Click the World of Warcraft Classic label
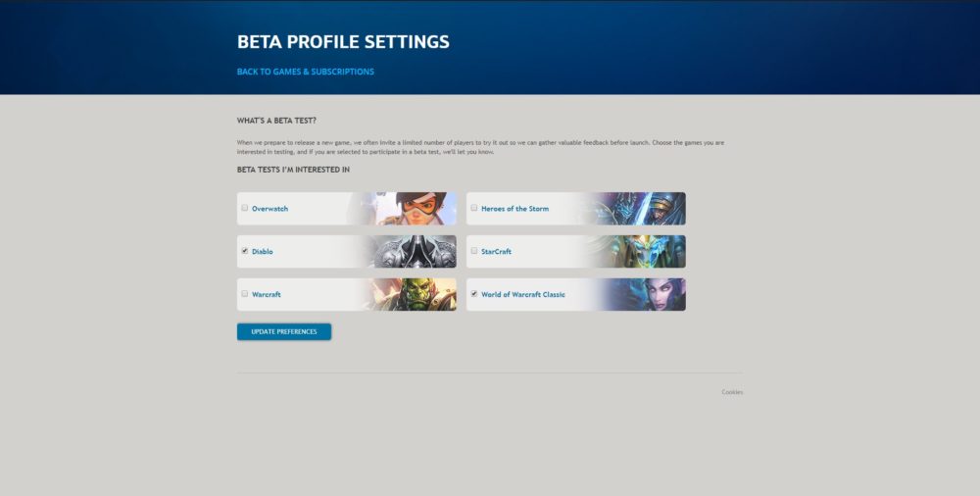 (x=522, y=294)
